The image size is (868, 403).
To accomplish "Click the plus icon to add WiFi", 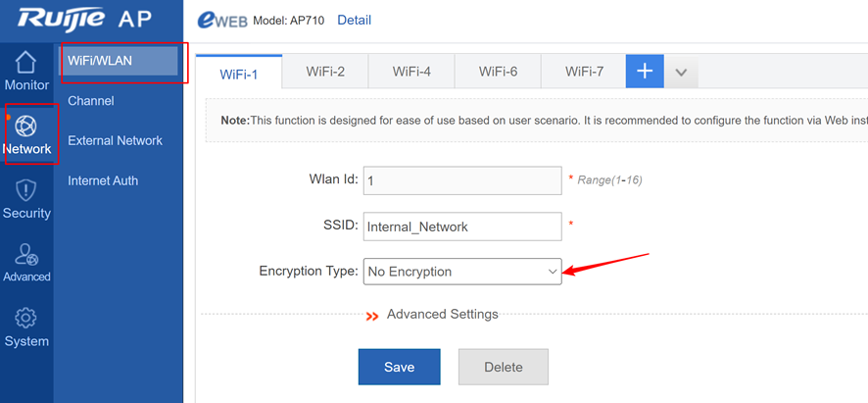I will point(645,71).
